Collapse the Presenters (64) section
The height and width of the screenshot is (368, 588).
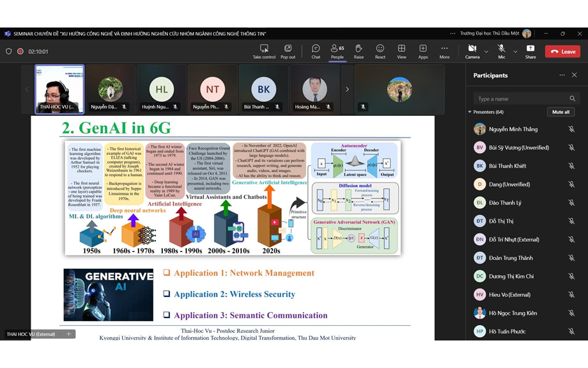pyautogui.click(x=470, y=112)
